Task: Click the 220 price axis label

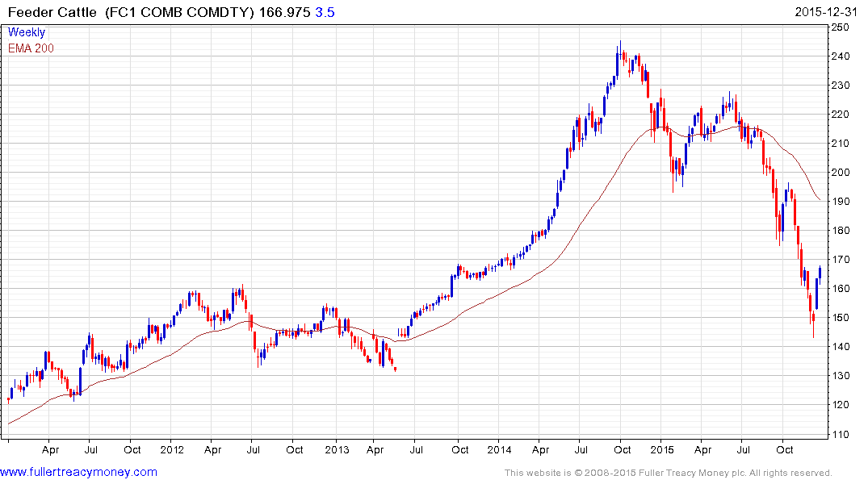Action: [841, 114]
